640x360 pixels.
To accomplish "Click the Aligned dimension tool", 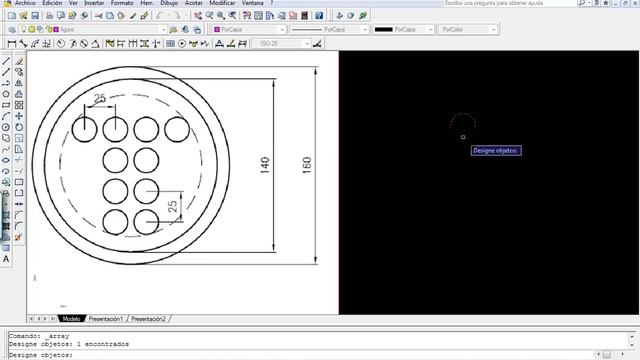I will 23,43.
